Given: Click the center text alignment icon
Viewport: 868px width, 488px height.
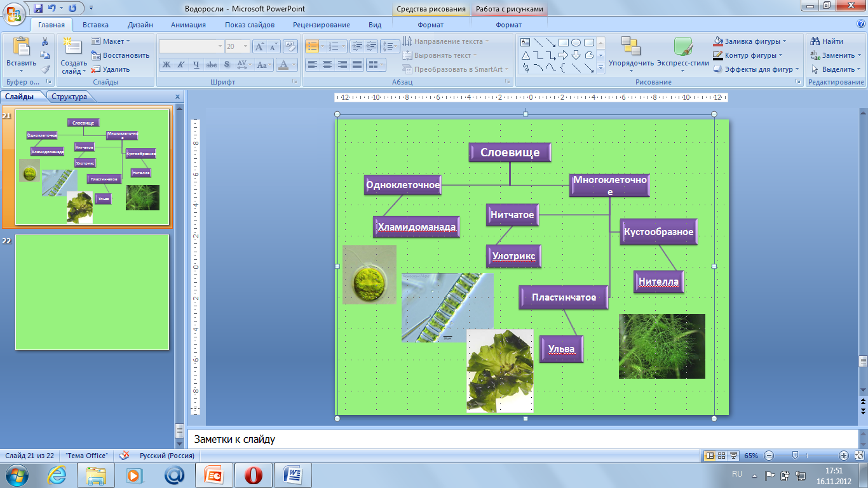Looking at the screenshot, I should tap(327, 65).
